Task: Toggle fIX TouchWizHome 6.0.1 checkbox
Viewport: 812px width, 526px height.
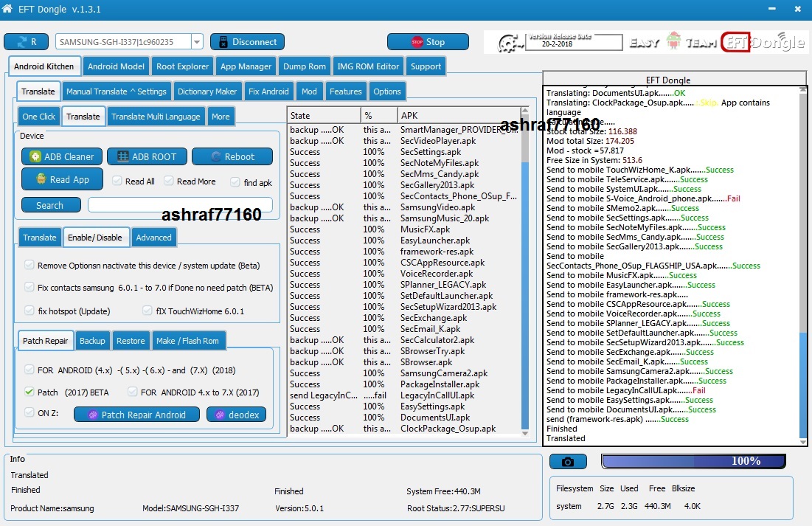Action: click(148, 311)
